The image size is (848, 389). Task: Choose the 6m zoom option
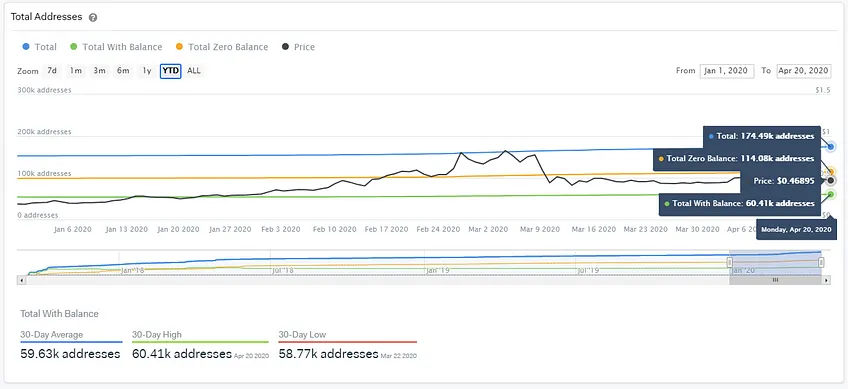pos(123,71)
